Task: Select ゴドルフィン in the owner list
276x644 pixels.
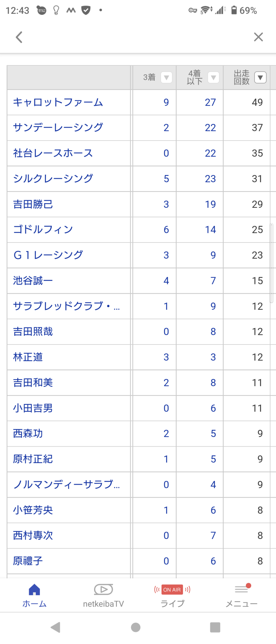Action: point(43,230)
